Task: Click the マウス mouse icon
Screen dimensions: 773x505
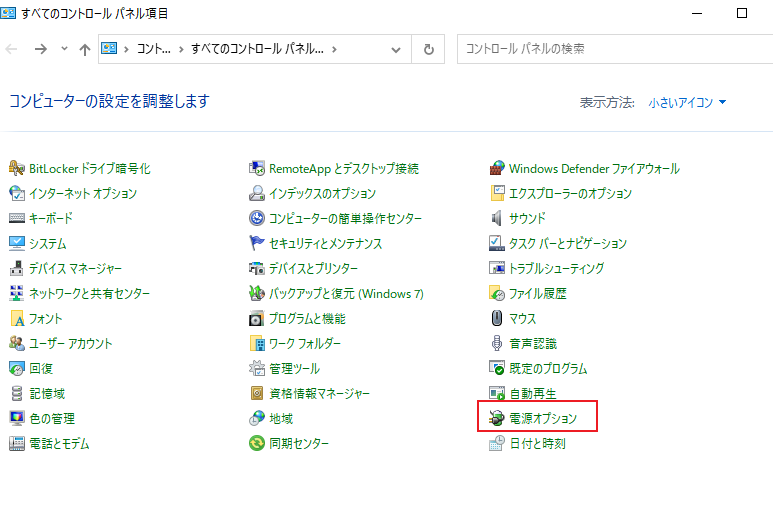Action: [x=497, y=319]
